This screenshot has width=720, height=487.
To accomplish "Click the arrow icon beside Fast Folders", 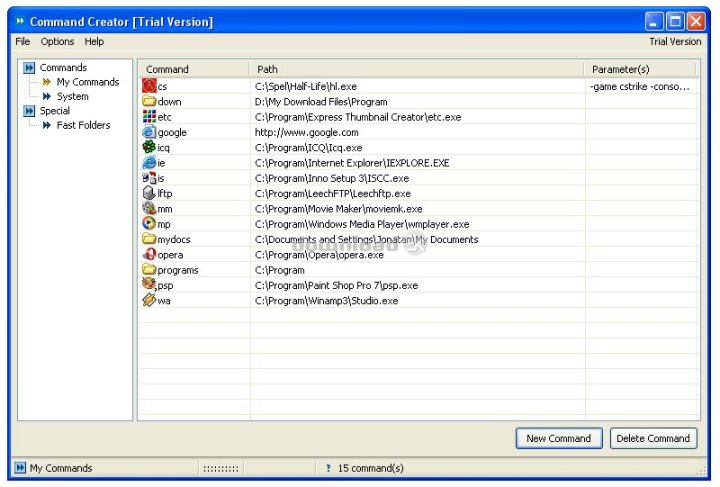I will click(x=47, y=125).
